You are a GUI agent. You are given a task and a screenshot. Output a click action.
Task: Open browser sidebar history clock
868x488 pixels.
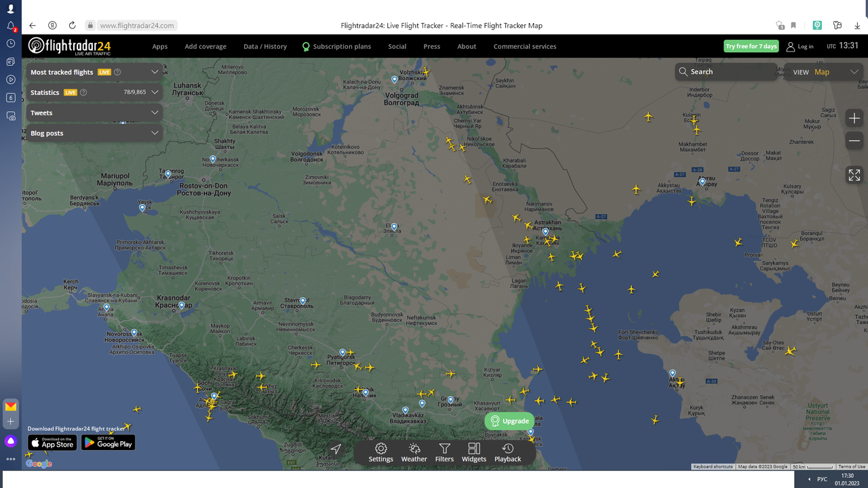[x=11, y=43]
